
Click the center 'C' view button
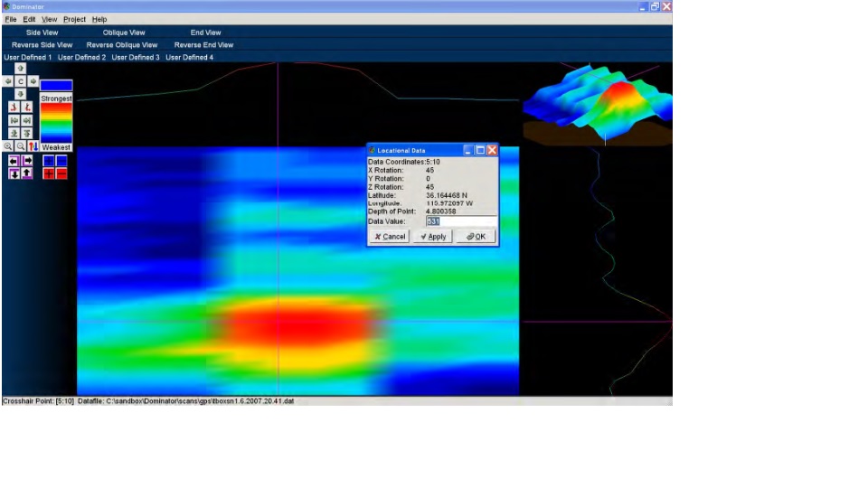[x=21, y=81]
